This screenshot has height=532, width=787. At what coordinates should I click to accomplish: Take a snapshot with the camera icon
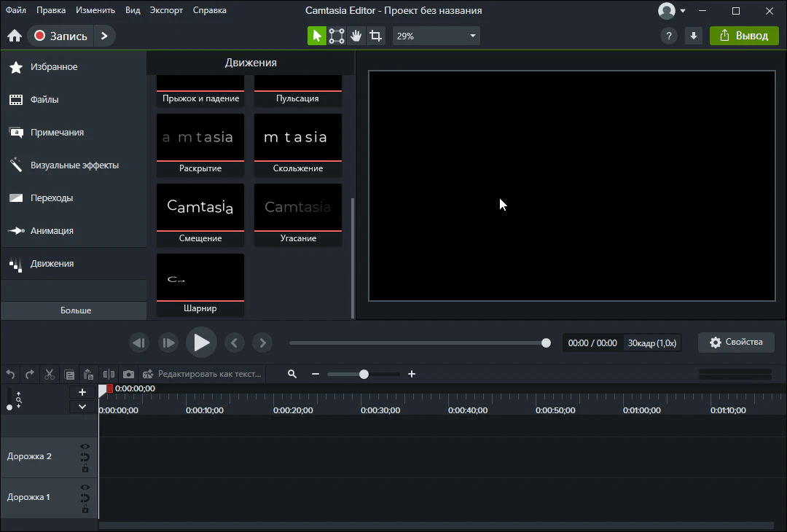click(128, 375)
